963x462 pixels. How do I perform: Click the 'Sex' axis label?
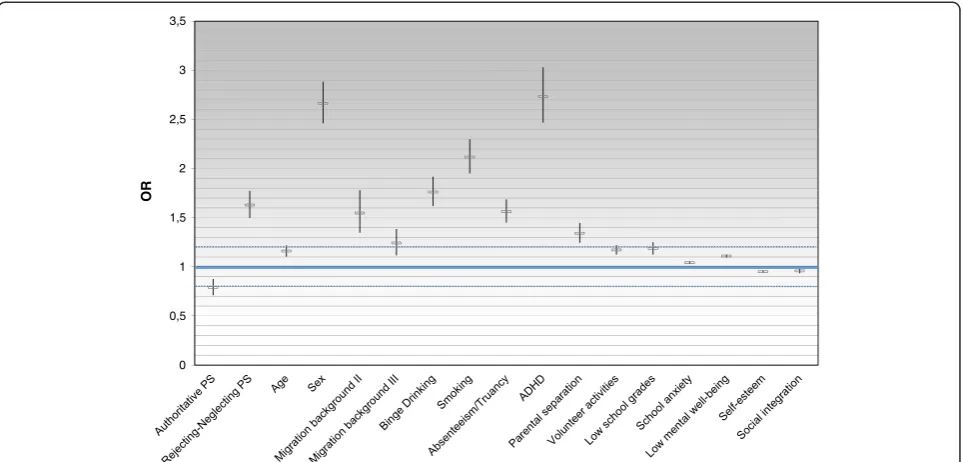click(x=318, y=384)
